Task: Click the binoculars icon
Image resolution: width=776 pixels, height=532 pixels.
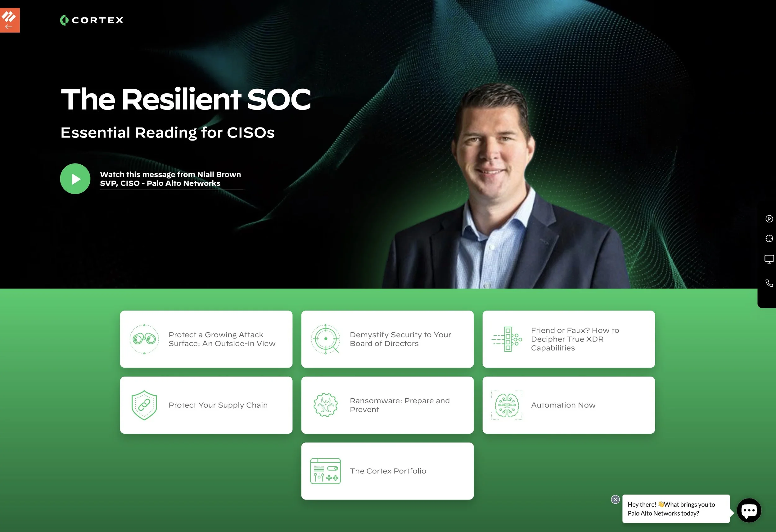Action: pos(144,339)
